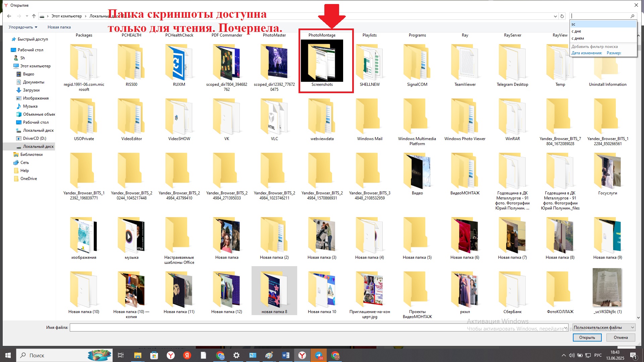The width and height of the screenshot is (644, 362).
Task: Select the музыка folder
Action: click(x=131, y=239)
